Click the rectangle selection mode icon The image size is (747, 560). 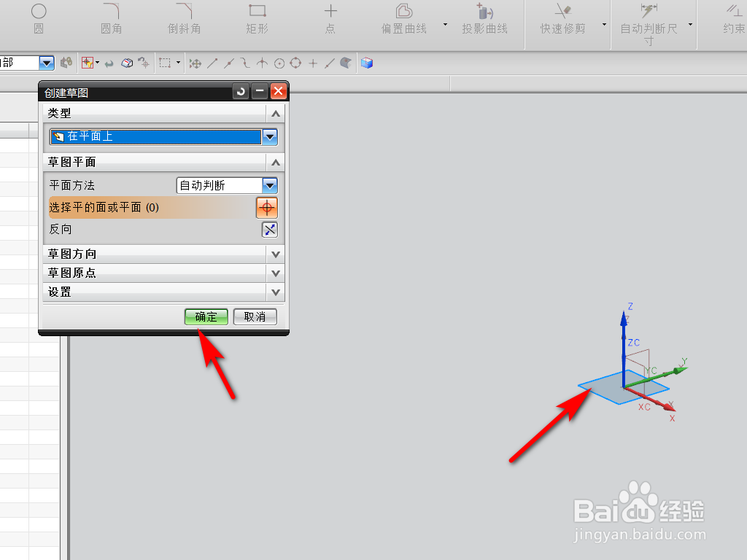pos(165,63)
